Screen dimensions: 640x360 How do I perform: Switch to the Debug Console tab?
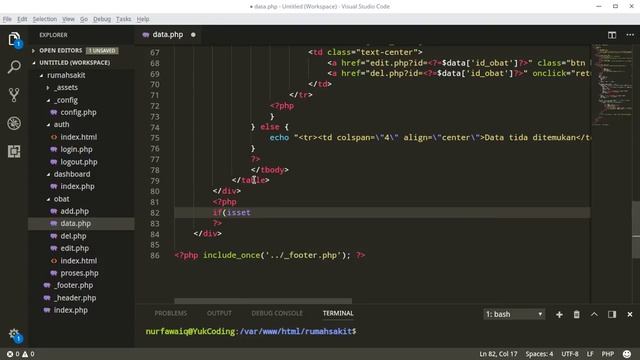tap(277, 313)
